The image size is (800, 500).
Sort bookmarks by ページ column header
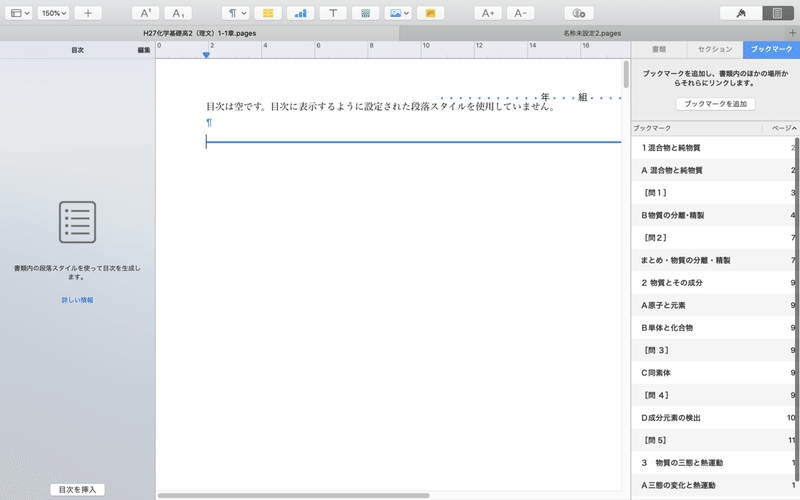[781, 128]
